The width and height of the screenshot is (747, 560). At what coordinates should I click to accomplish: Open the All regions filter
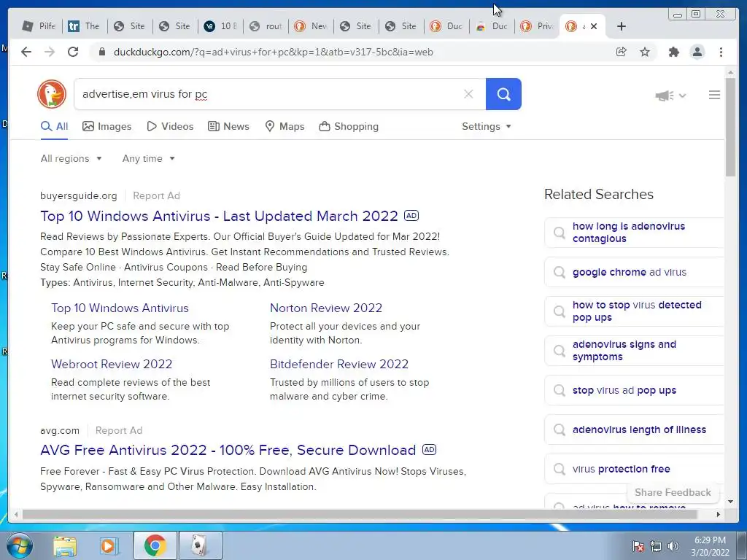click(x=71, y=158)
